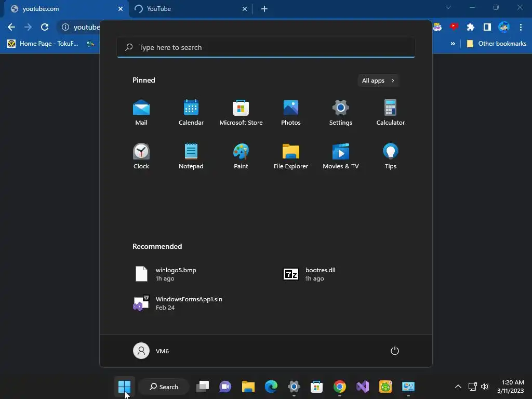Open Microsoft Store on the taskbar

[316, 387]
